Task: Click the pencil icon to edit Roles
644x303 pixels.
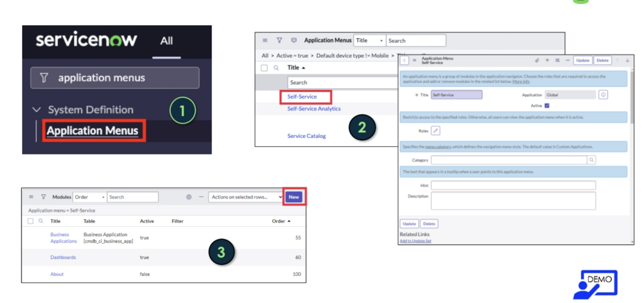Action: (435, 131)
